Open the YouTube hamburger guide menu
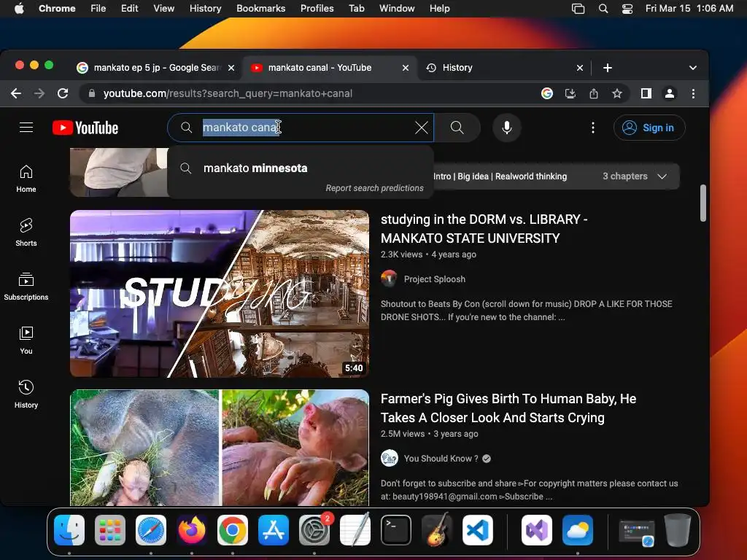This screenshot has width=747, height=560. (x=26, y=128)
